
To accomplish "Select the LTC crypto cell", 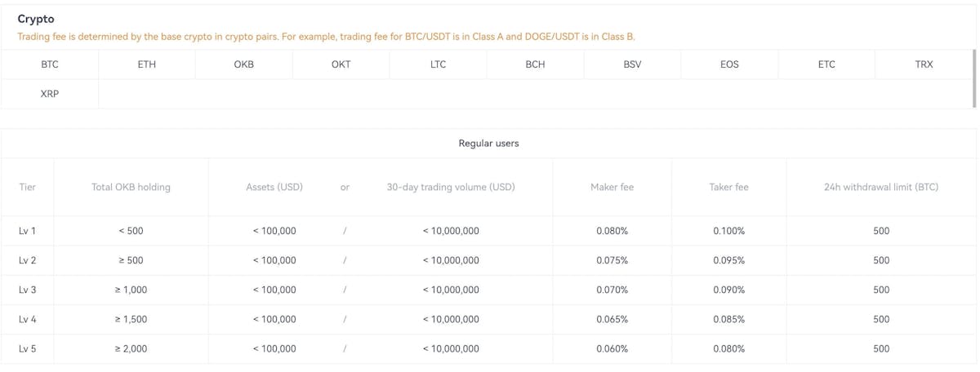I will pos(439,64).
